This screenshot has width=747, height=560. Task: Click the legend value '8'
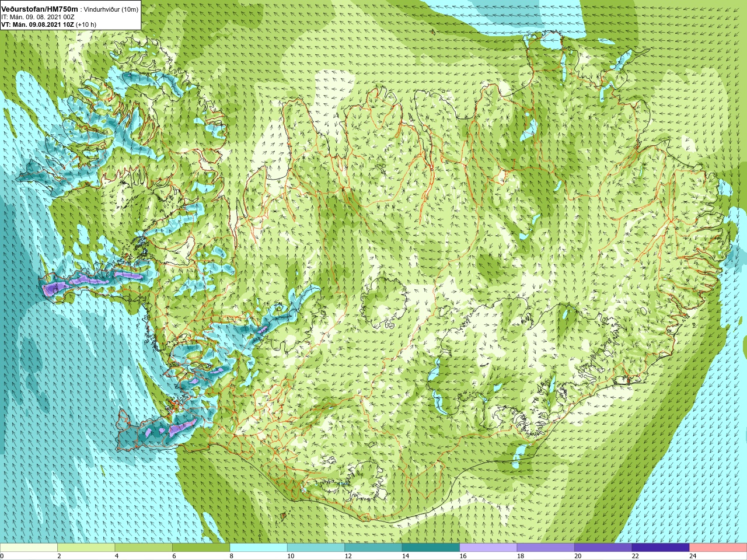click(232, 556)
